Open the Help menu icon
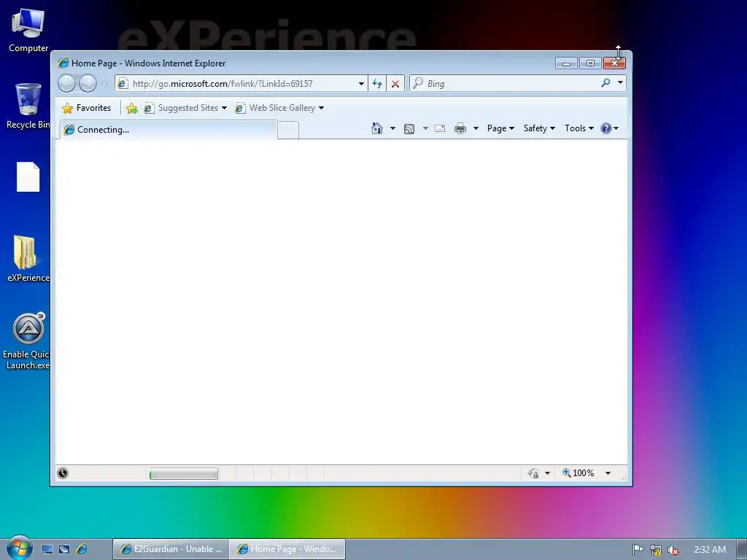Image resolution: width=747 pixels, height=560 pixels. pos(609,128)
